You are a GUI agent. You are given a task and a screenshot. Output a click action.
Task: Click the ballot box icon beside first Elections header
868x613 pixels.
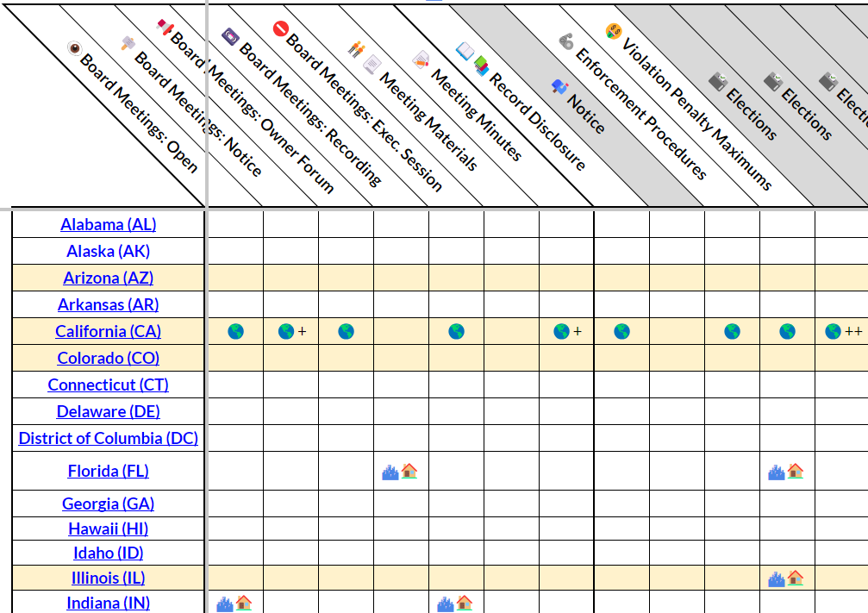(718, 81)
